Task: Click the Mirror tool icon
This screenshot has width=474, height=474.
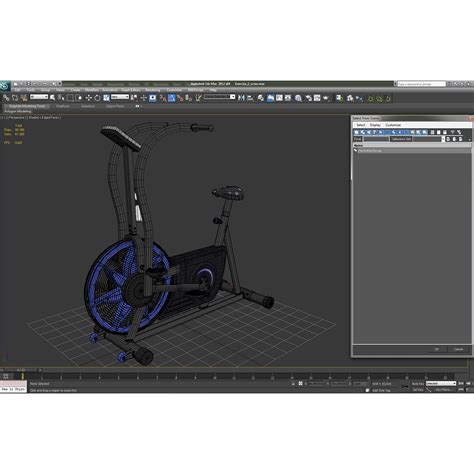Action: click(x=241, y=98)
